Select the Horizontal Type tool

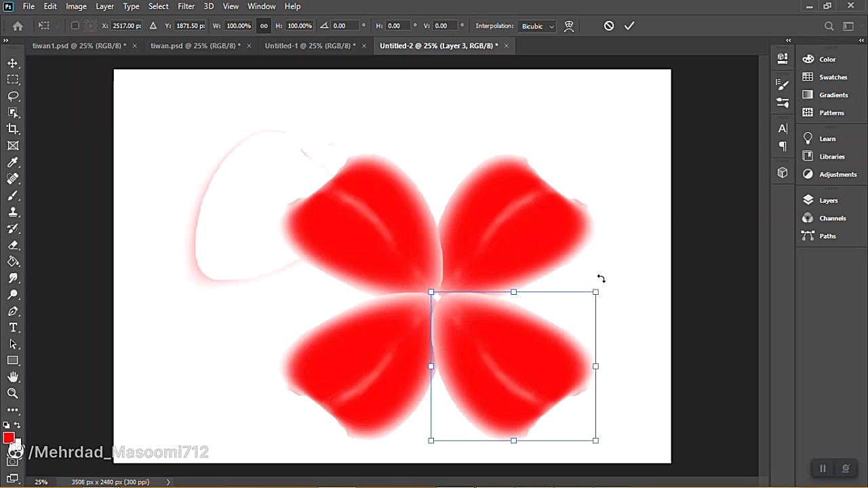(13, 327)
